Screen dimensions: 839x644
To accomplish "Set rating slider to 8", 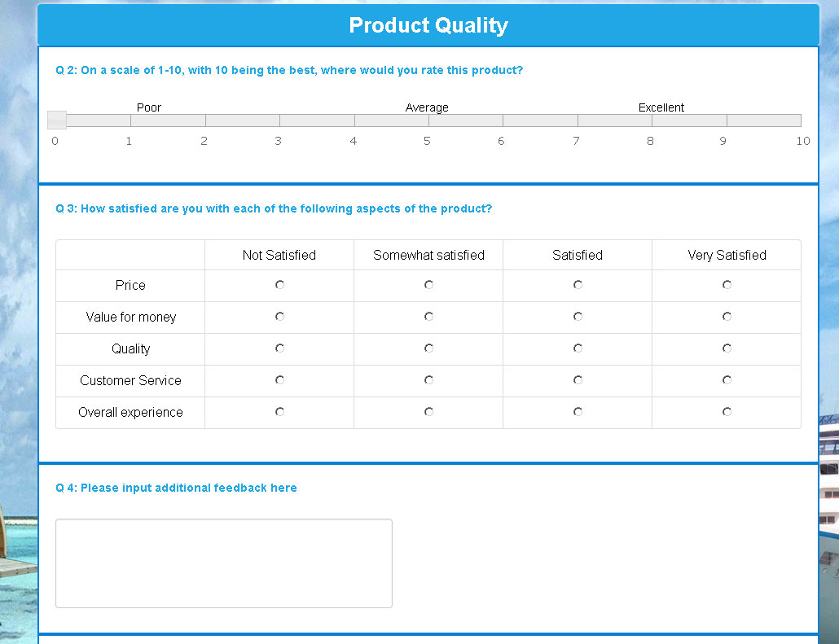I will 652,120.
